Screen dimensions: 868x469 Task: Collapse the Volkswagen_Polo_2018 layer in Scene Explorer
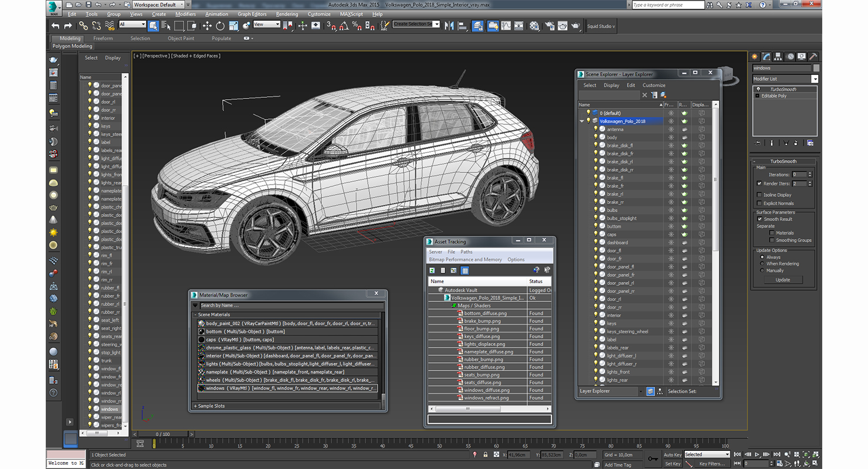coord(582,121)
